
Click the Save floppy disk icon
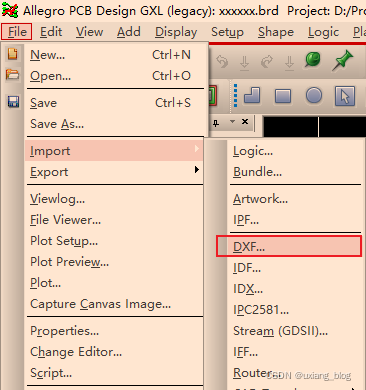tap(13, 101)
